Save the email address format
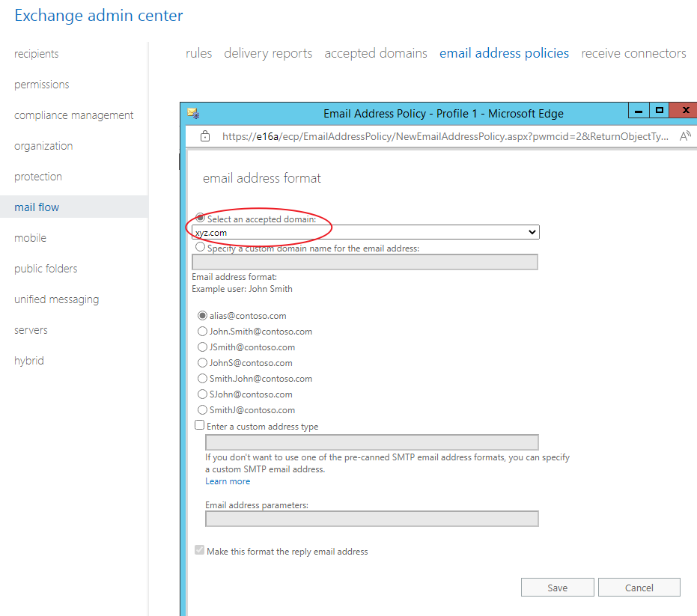697x616 pixels. (x=558, y=587)
